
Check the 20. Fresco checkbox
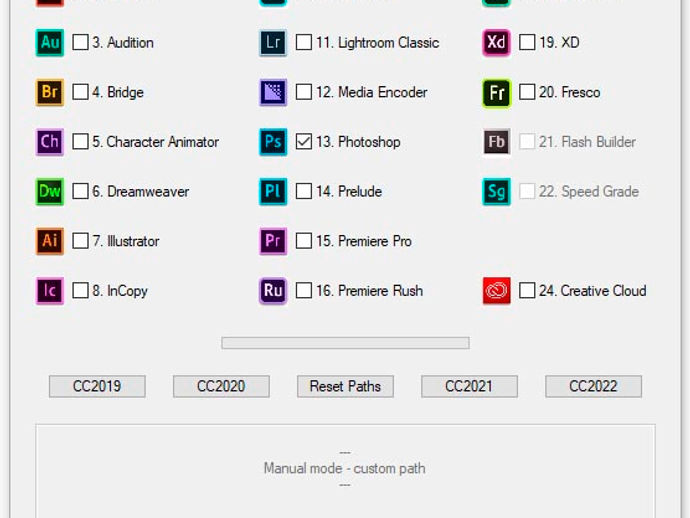(x=527, y=92)
